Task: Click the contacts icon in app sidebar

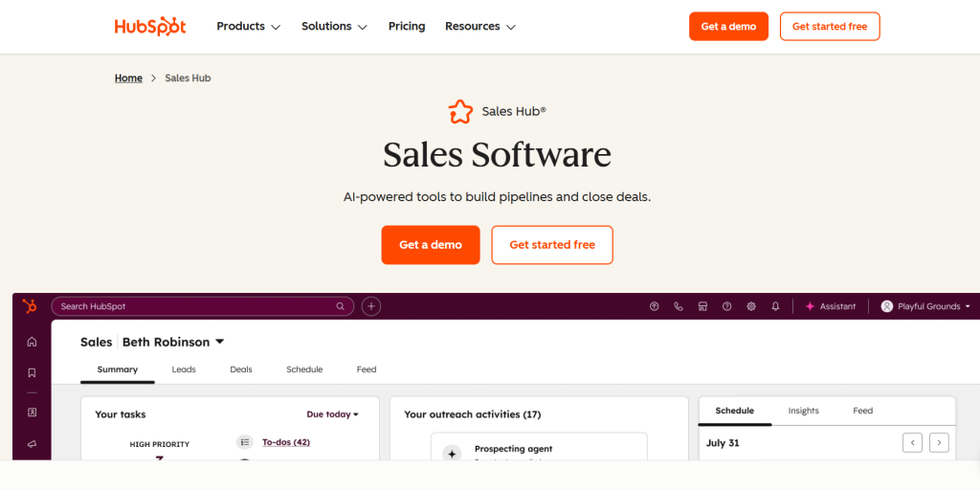Action: pyautogui.click(x=32, y=412)
